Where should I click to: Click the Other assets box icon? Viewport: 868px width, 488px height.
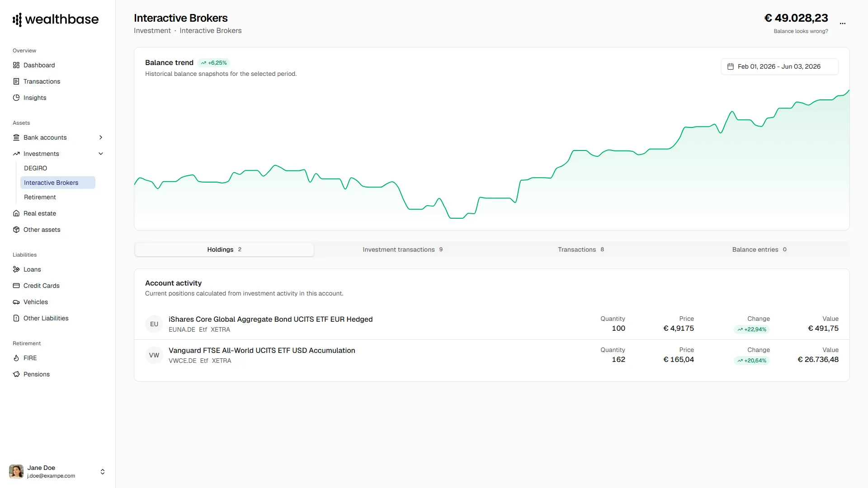click(x=16, y=230)
